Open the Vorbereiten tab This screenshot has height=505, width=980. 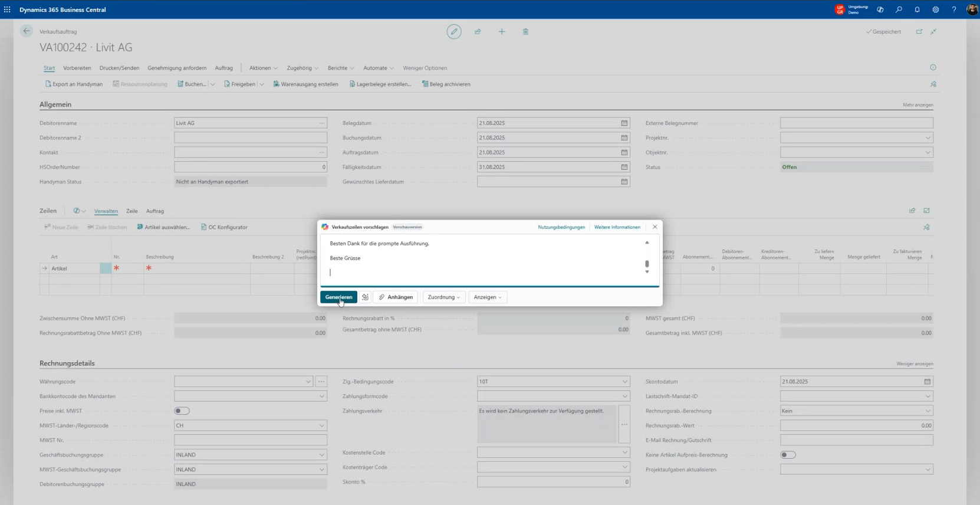point(77,68)
